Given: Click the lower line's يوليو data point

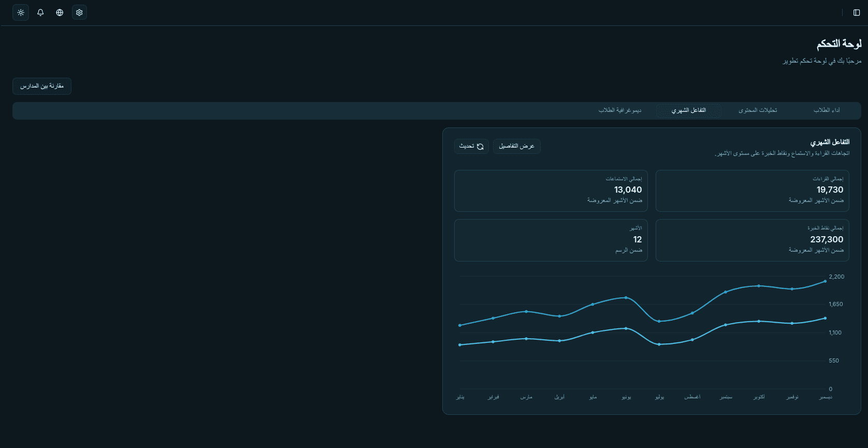Looking at the screenshot, I should (659, 344).
